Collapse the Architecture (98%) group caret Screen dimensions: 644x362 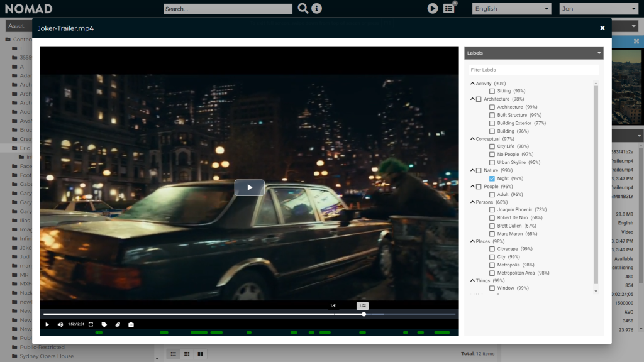tap(472, 99)
